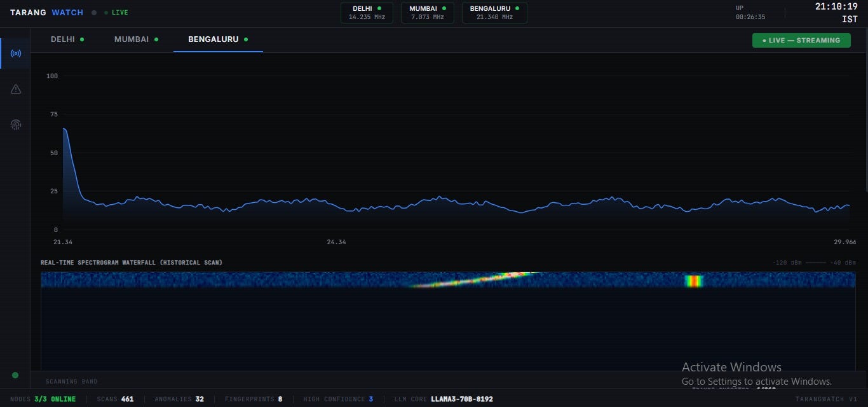Click the MUMBAI 7.073 MHz node card

428,13
